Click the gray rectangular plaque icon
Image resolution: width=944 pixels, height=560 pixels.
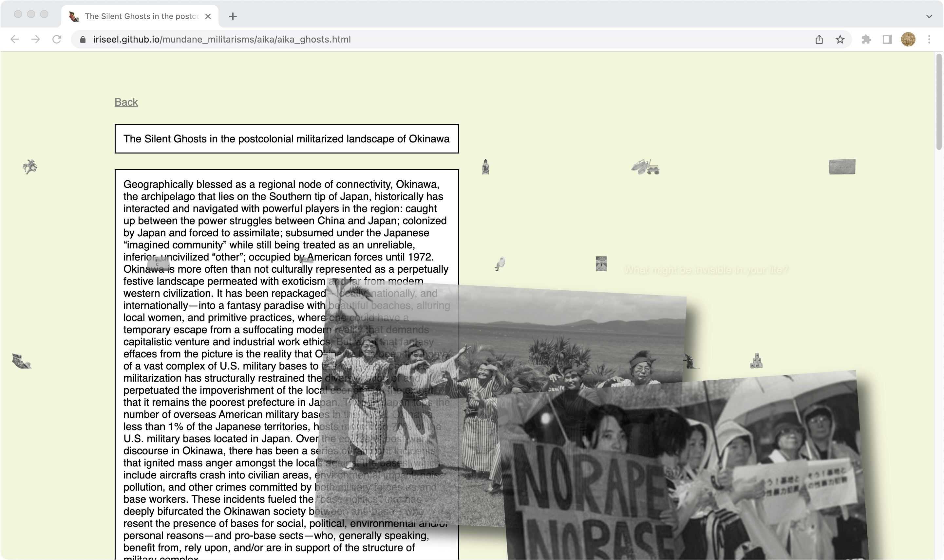pyautogui.click(x=842, y=166)
